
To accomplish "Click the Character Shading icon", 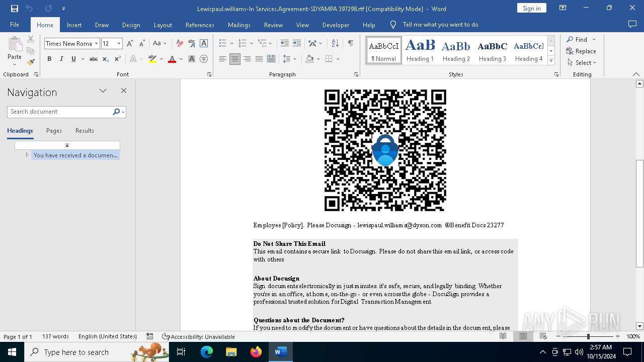I will (192, 59).
